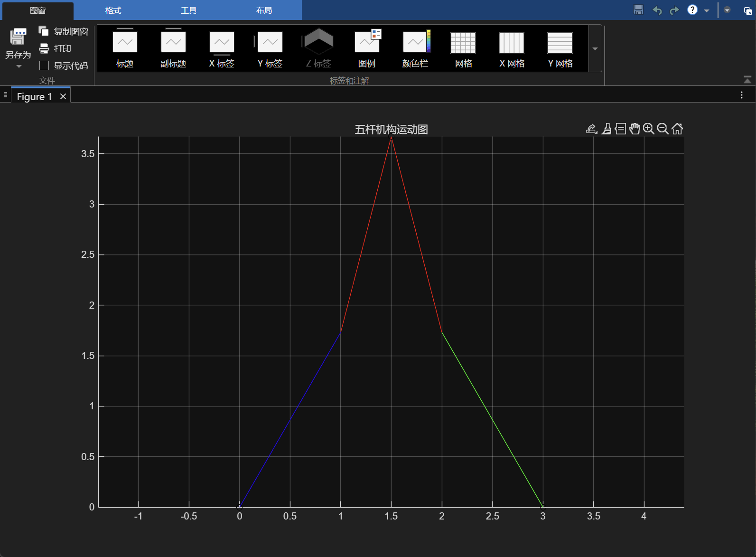Viewport: 756px width, 557px height.
Task: Click the 另存为 save-as icon
Action: 18,36
